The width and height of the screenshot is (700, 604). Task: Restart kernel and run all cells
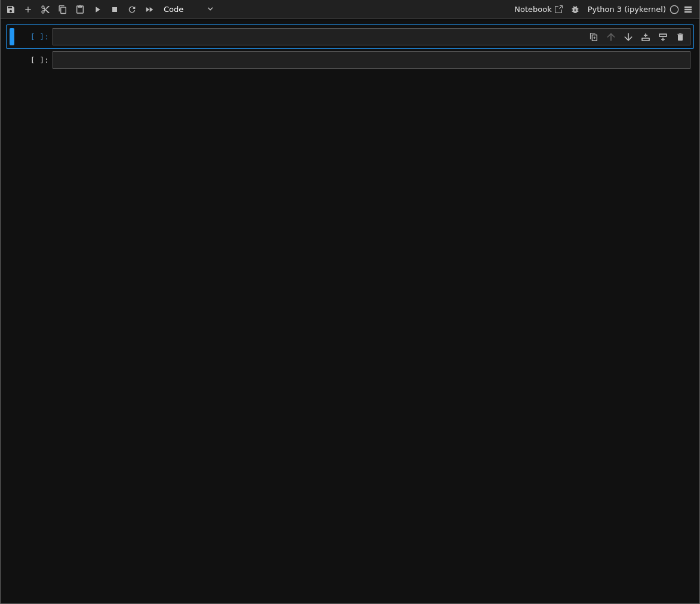149,10
